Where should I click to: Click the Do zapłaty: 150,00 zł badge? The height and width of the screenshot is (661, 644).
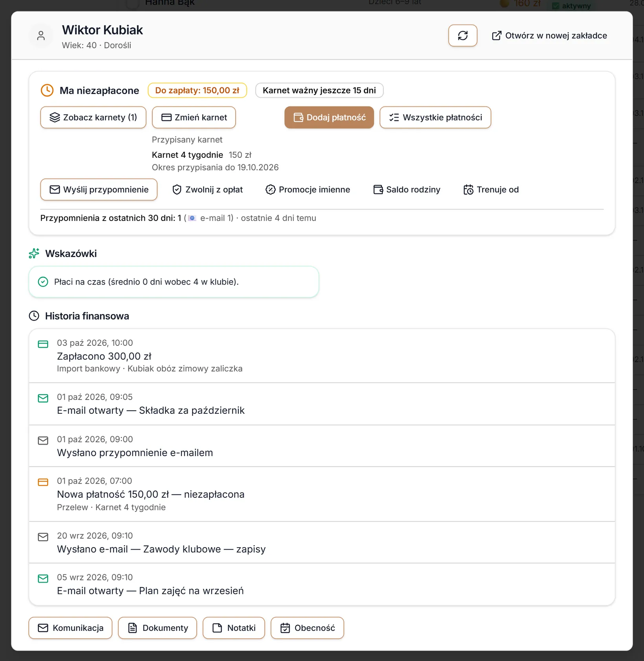point(197,90)
